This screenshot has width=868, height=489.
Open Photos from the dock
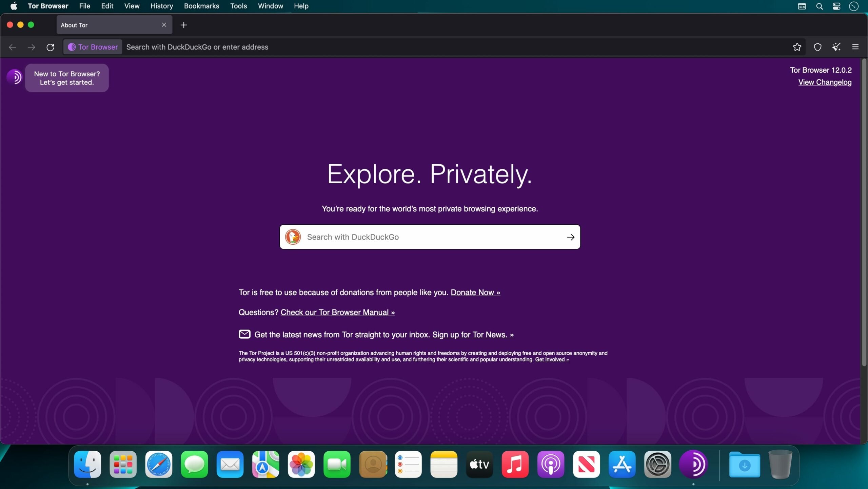click(301, 464)
